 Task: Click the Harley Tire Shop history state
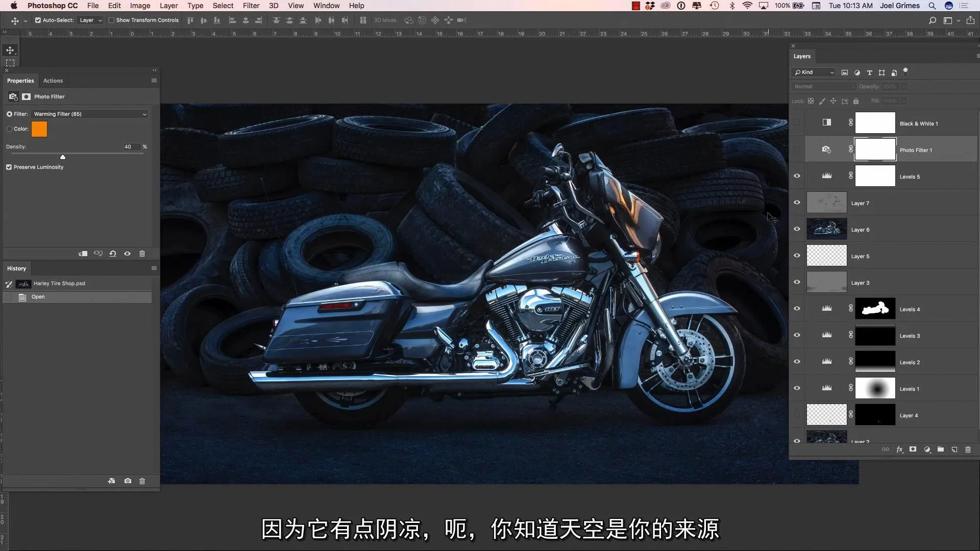pyautogui.click(x=59, y=283)
